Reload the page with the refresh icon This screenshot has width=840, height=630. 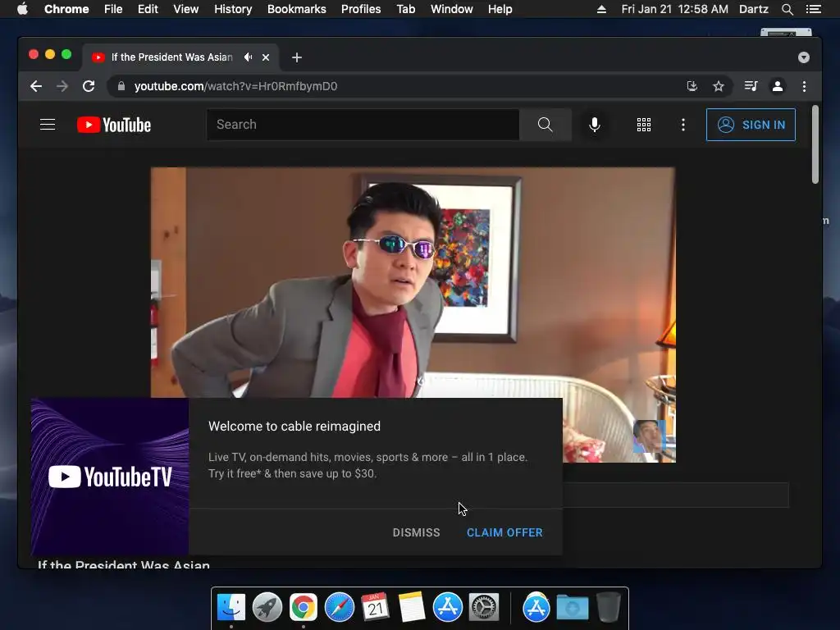89,86
